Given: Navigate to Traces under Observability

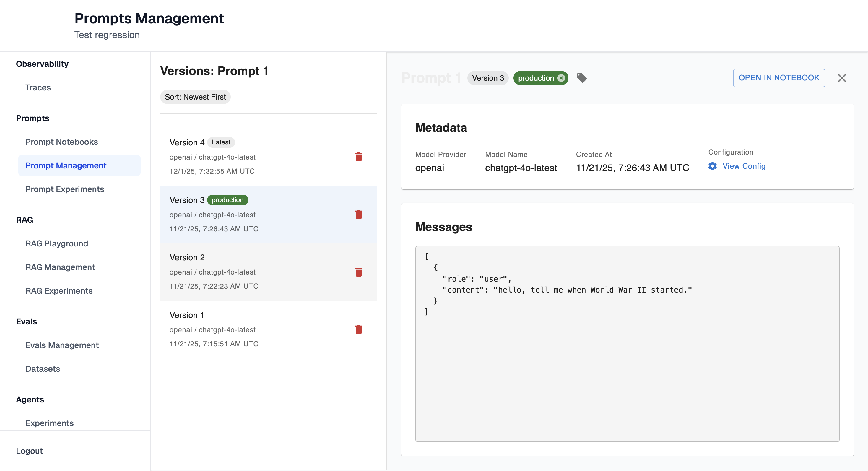Looking at the screenshot, I should click(38, 87).
